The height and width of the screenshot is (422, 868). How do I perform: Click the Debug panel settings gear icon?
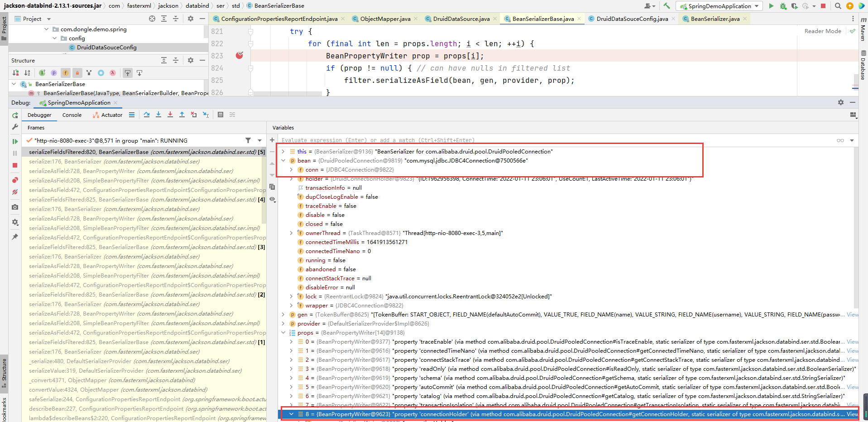[x=841, y=102]
